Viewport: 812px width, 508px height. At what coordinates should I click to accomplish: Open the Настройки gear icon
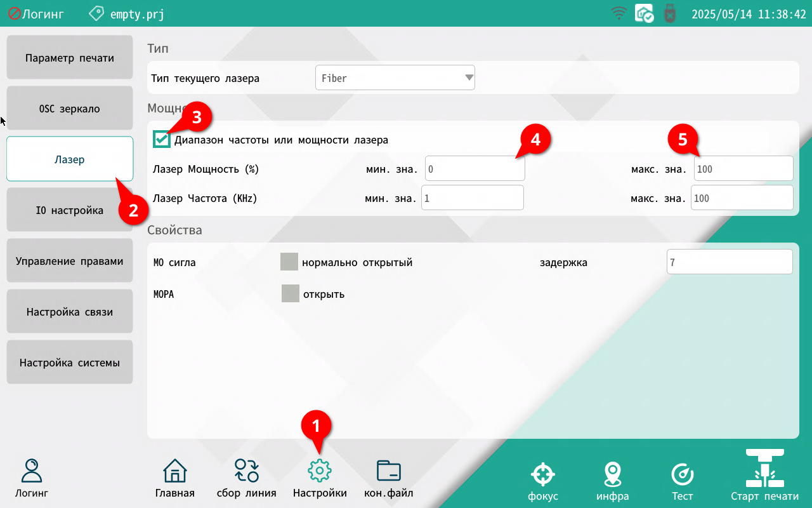(320, 471)
